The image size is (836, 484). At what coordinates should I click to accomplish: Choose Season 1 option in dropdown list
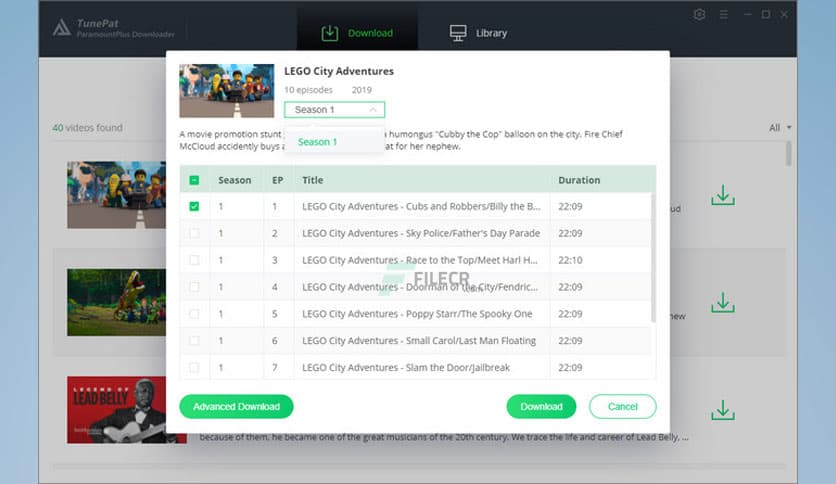pyautogui.click(x=334, y=142)
